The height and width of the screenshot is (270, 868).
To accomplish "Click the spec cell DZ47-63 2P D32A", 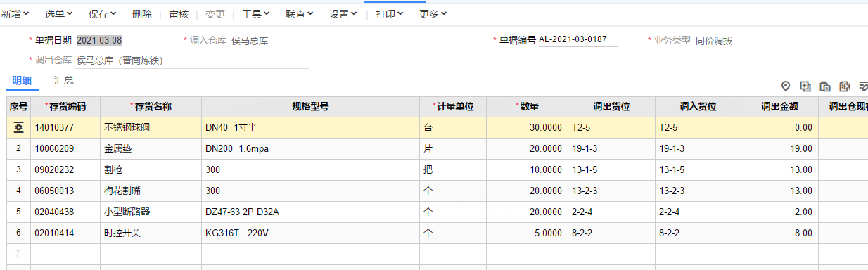I will coord(310,212).
